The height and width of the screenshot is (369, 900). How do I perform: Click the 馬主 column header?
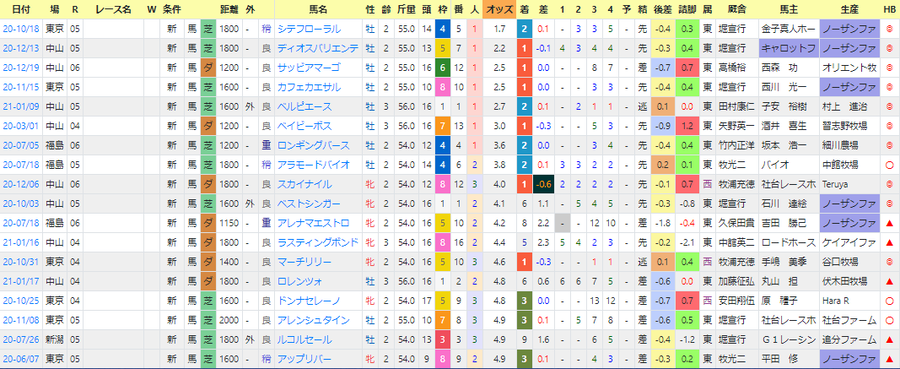(x=789, y=9)
